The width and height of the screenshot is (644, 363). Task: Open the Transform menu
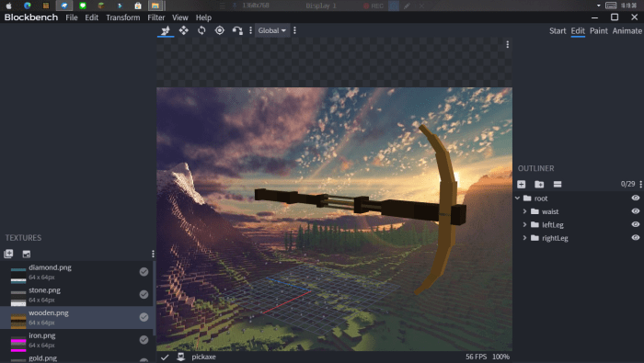click(122, 17)
